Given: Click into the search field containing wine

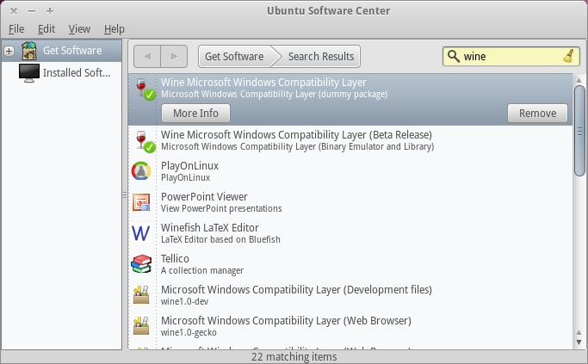Looking at the screenshot, I should click(511, 56).
